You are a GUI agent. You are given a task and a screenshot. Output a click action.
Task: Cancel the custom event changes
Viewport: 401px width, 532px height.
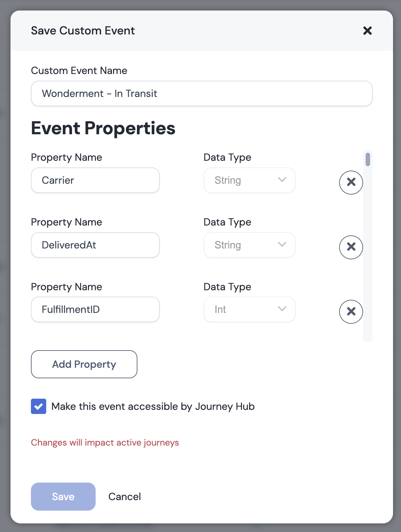(125, 497)
